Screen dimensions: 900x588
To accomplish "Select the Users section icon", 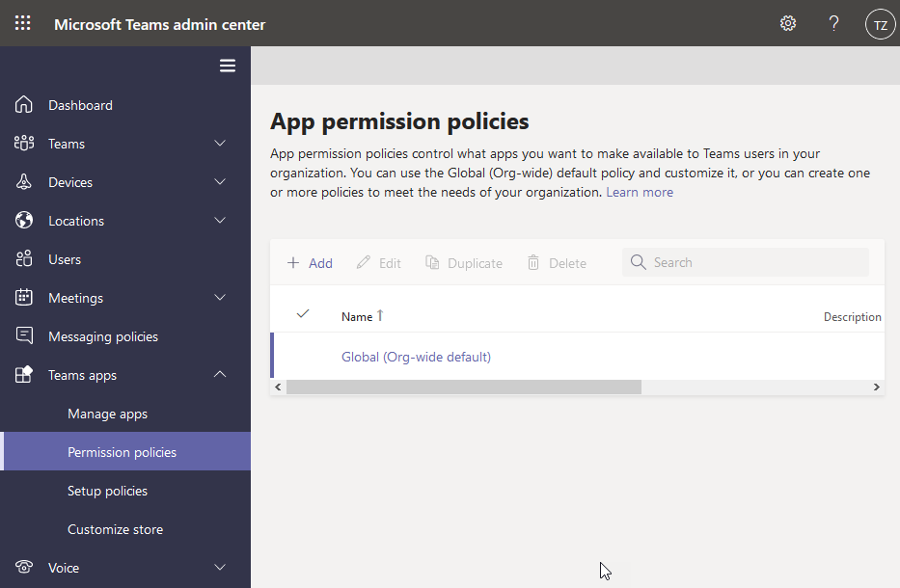I will coord(23,258).
